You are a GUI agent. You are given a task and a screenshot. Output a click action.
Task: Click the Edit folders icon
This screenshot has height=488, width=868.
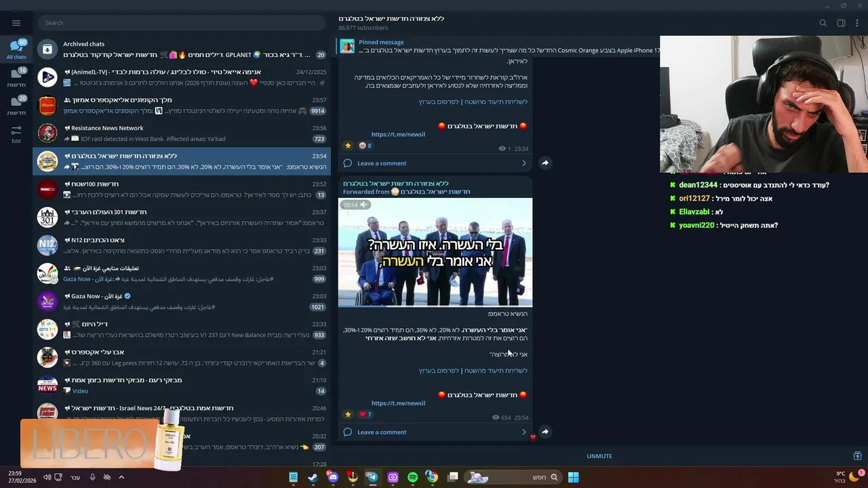[16, 134]
